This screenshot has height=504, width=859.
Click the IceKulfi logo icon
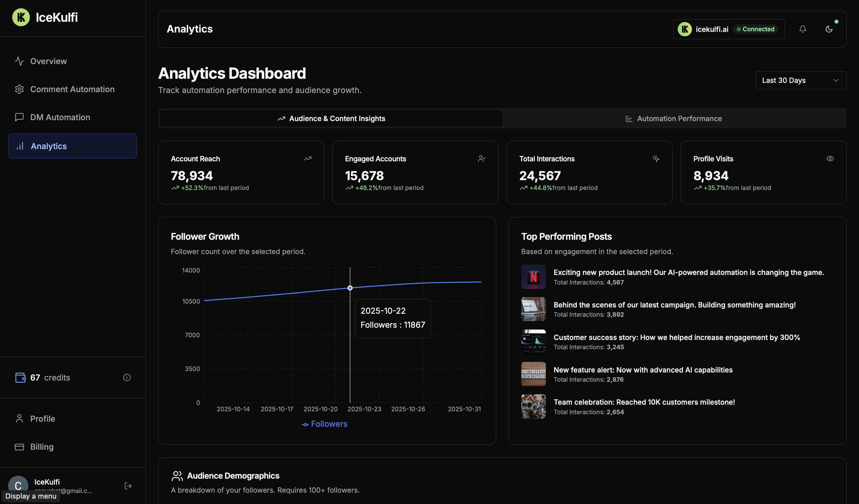21,17
